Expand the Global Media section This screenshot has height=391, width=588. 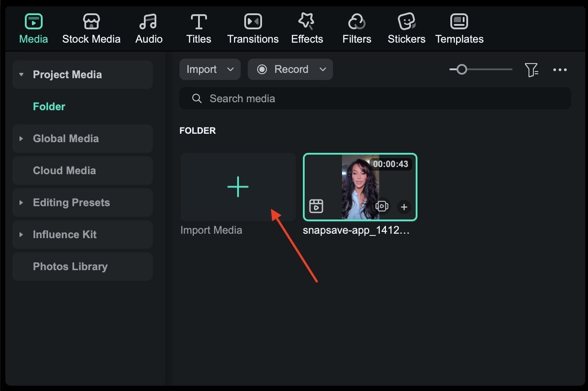(x=21, y=139)
